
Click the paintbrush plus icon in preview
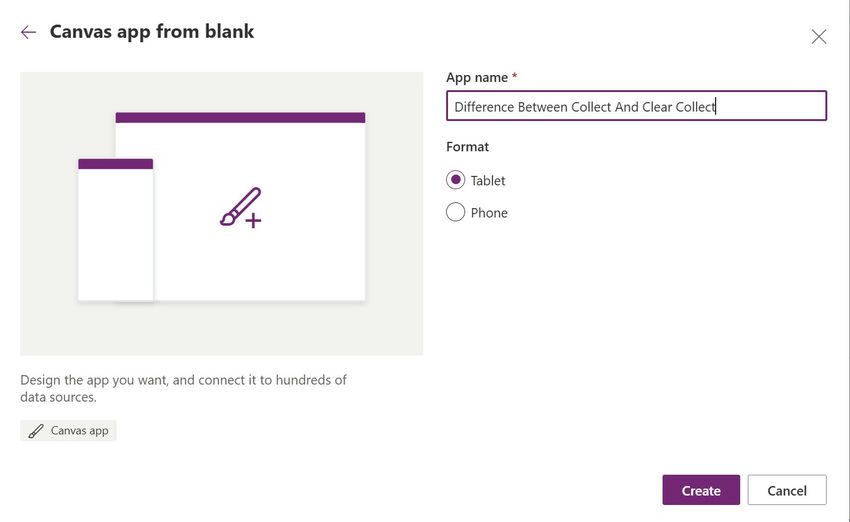[241, 207]
